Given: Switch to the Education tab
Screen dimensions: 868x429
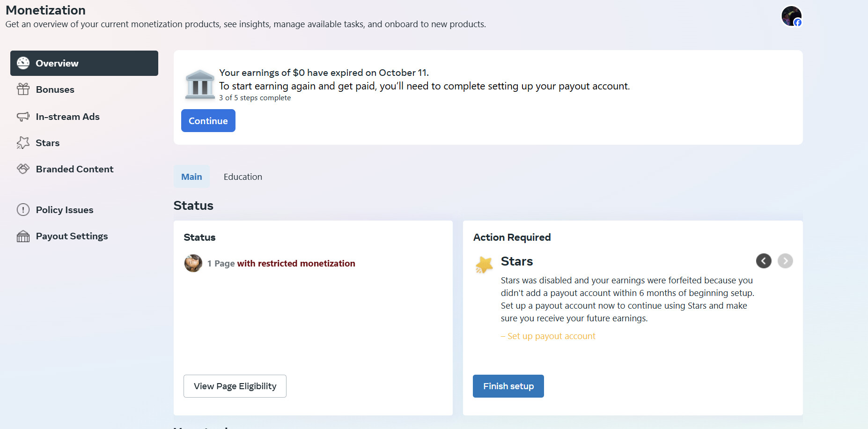Looking at the screenshot, I should (x=243, y=177).
